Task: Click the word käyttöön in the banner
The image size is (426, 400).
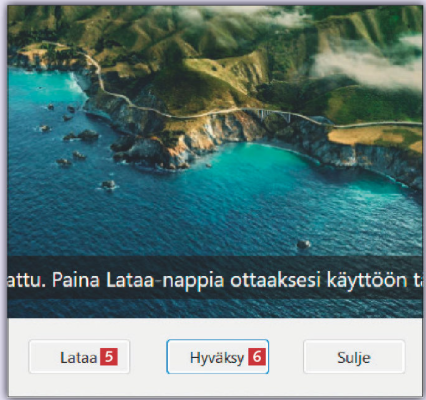Action: [x=367, y=280]
